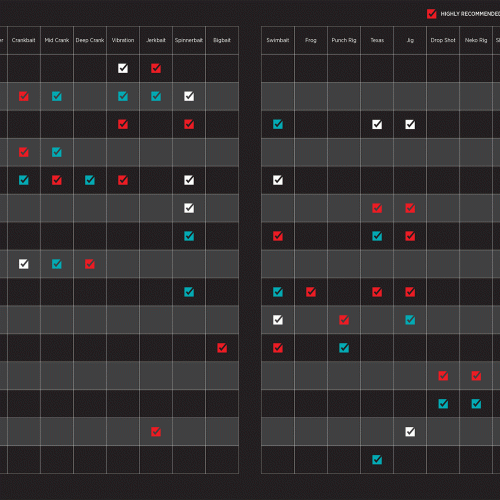
Task: Click the Jig column header
Action: [x=410, y=40]
